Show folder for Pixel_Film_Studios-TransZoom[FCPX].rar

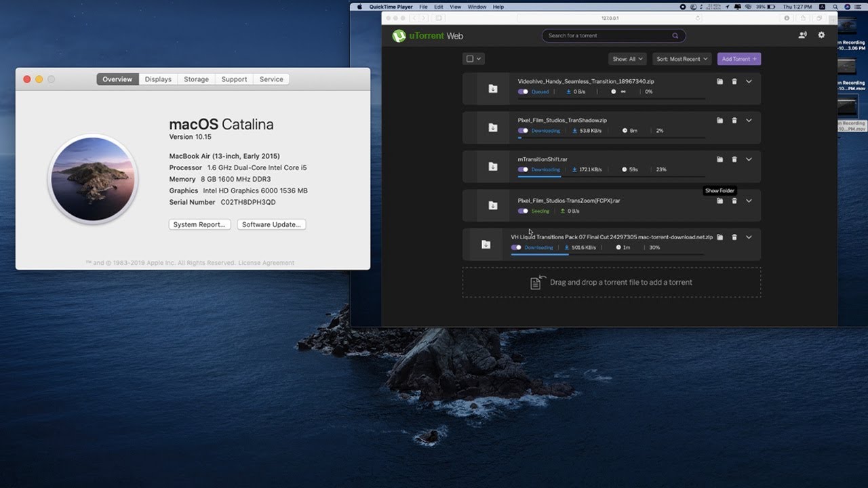[719, 201]
